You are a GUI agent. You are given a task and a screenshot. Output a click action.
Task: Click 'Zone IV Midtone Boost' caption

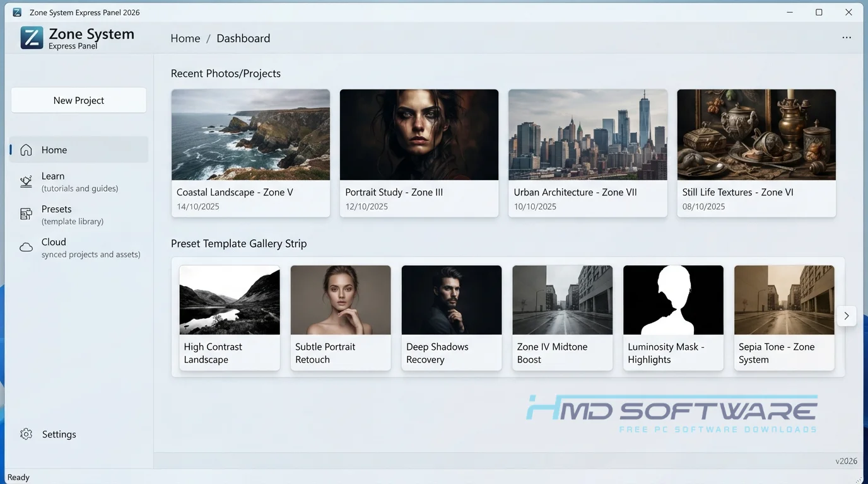(552, 353)
